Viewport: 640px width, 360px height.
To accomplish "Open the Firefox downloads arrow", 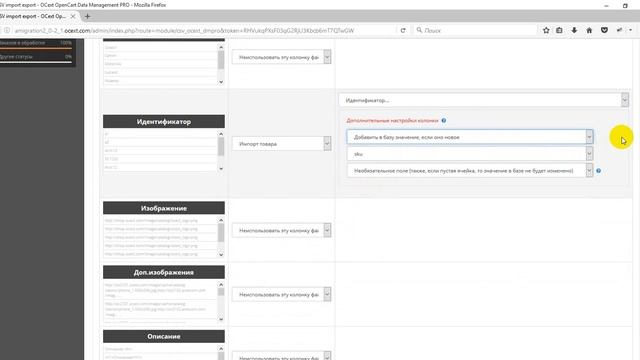I will [x=574, y=30].
